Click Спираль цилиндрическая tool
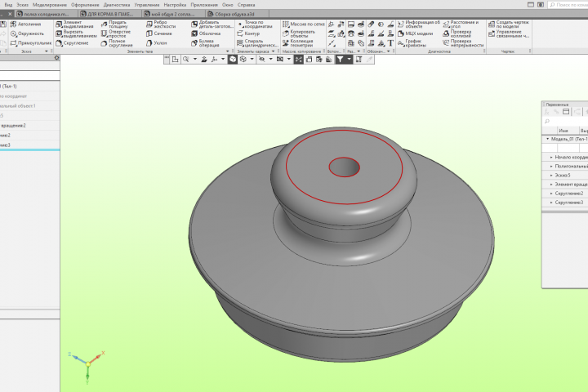This screenshot has height=392, width=588. (x=257, y=43)
